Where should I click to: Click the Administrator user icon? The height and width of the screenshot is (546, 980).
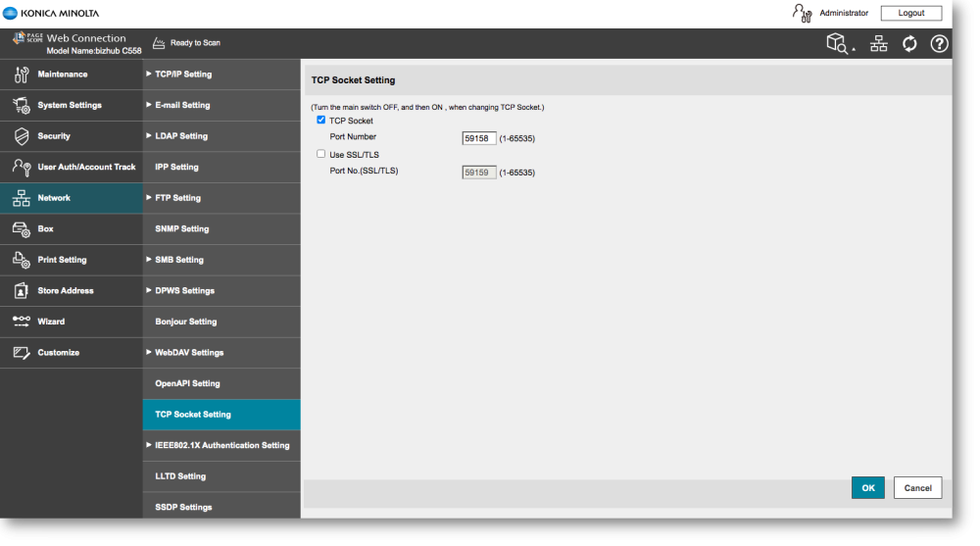click(x=802, y=13)
